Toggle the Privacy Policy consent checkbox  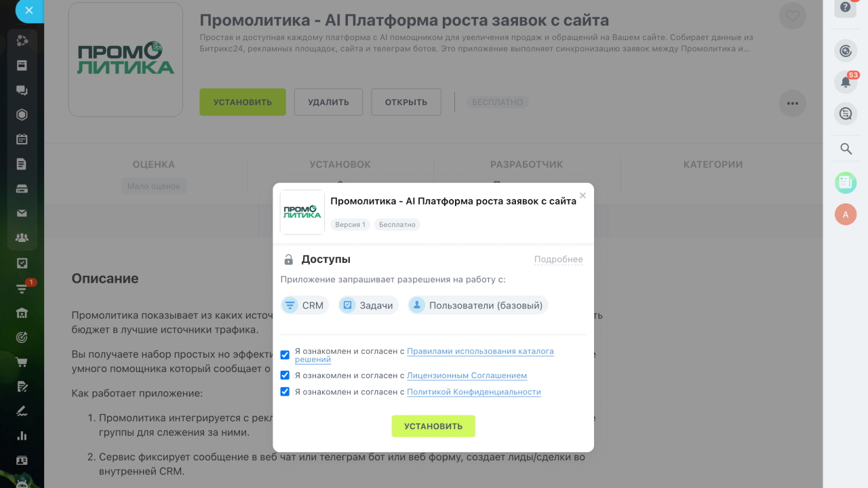pyautogui.click(x=285, y=392)
